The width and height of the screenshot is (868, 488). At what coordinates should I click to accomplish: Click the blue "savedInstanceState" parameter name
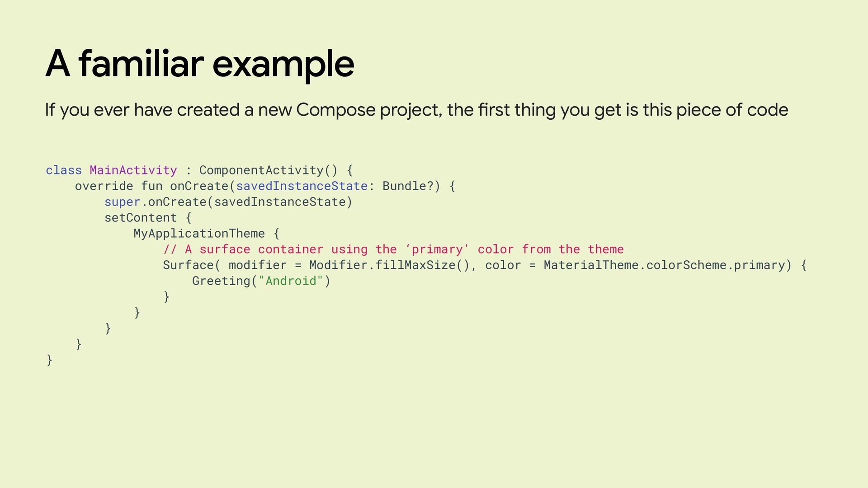click(x=302, y=186)
